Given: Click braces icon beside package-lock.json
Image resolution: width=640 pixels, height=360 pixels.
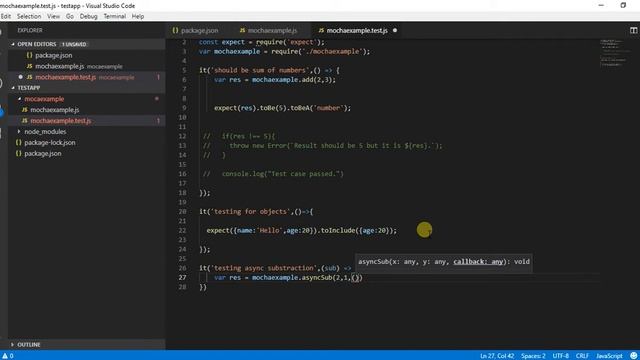Looking at the screenshot, I should (x=18, y=142).
